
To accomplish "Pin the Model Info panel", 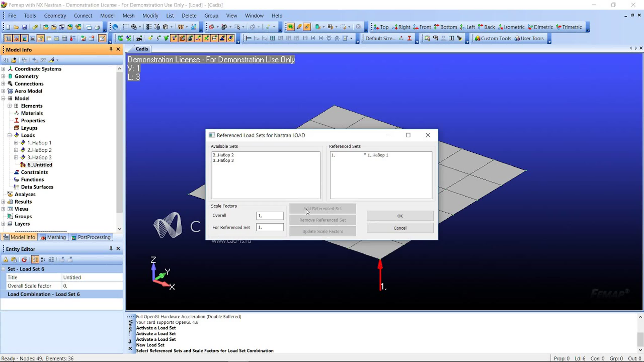I will [x=111, y=49].
